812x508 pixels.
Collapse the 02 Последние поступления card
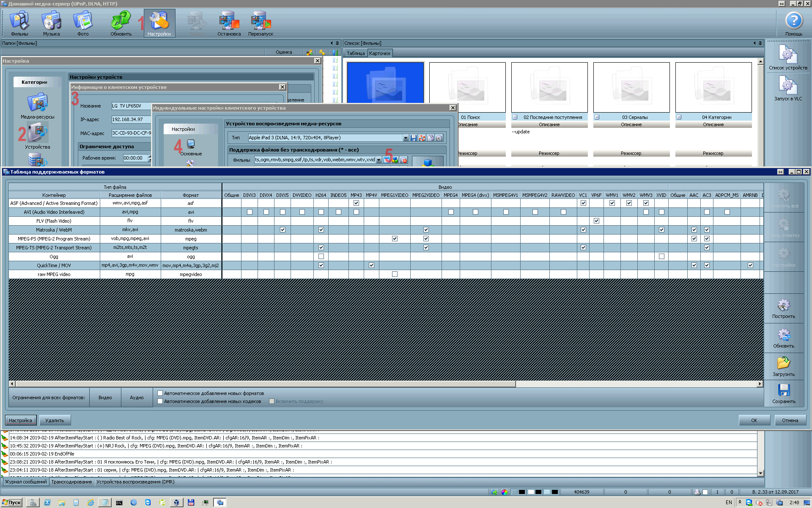[515, 117]
